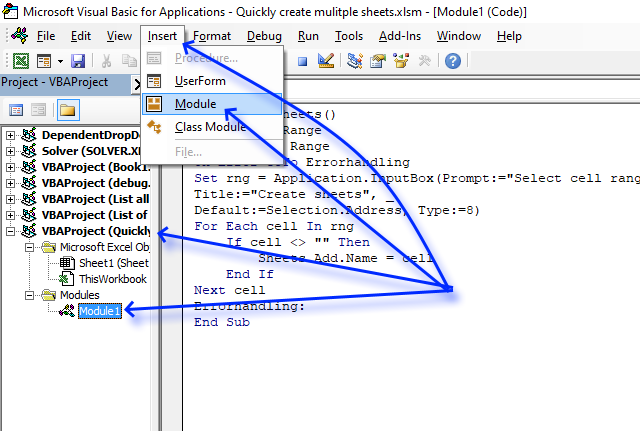Open the View menu
640x431 pixels.
click(x=119, y=36)
